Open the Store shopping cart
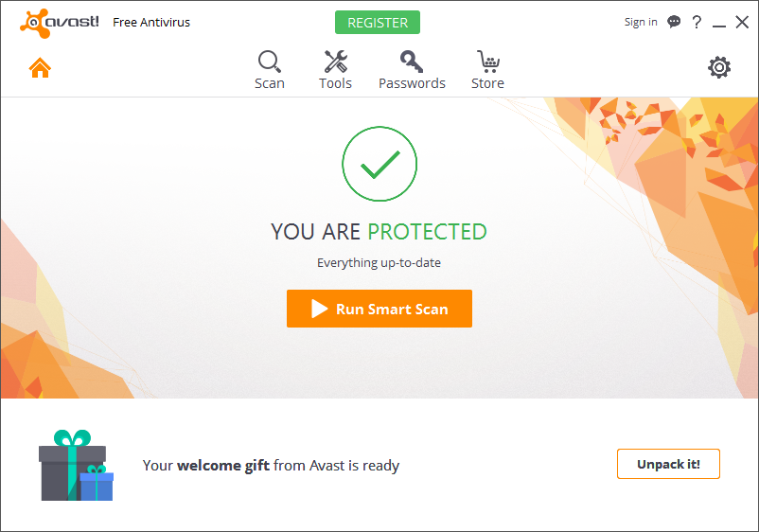The width and height of the screenshot is (759, 532). 487,70
